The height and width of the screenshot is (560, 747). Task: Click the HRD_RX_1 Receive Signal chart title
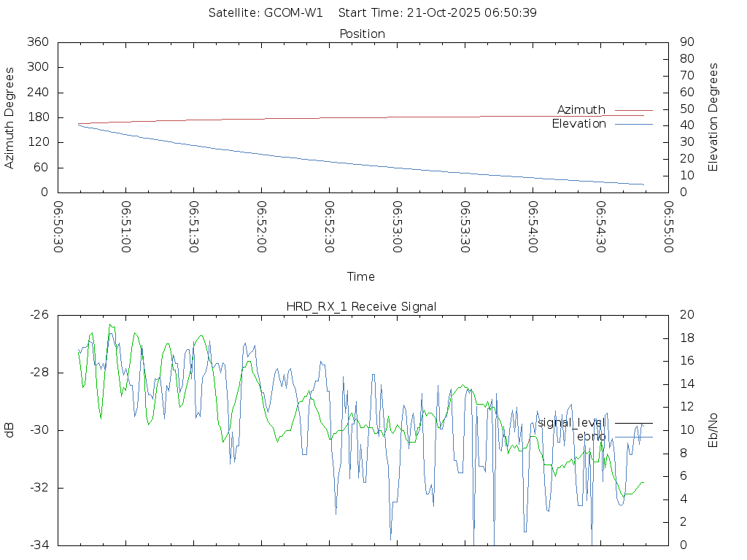361,306
